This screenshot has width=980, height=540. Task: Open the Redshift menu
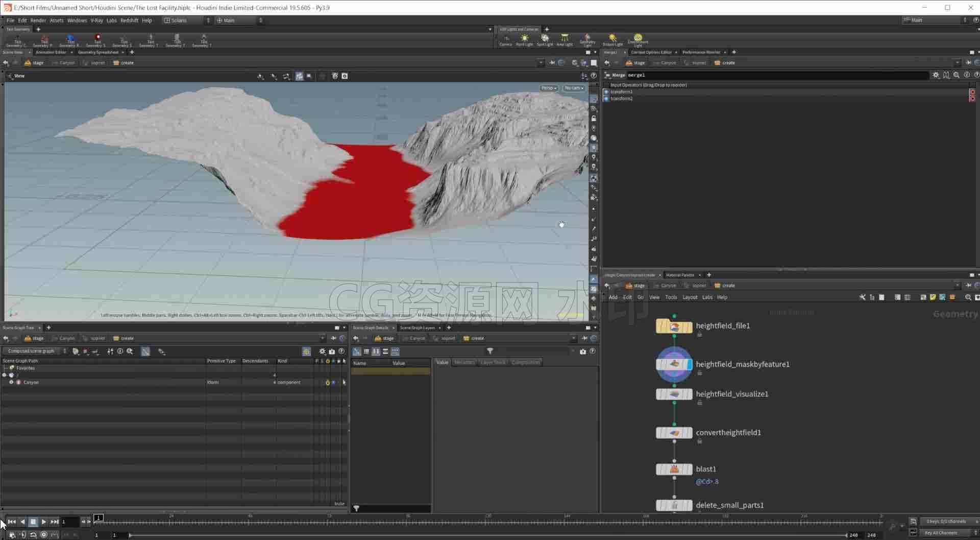[129, 20]
